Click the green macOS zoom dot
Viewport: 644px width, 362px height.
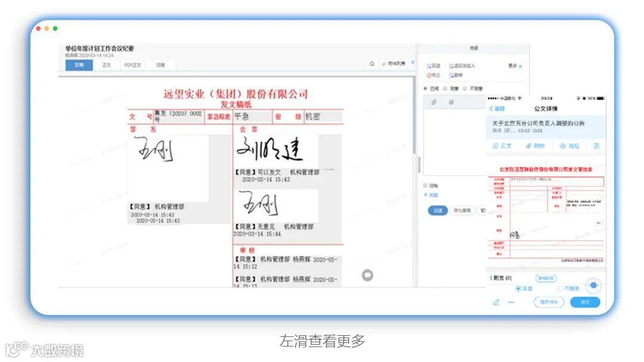55,29
